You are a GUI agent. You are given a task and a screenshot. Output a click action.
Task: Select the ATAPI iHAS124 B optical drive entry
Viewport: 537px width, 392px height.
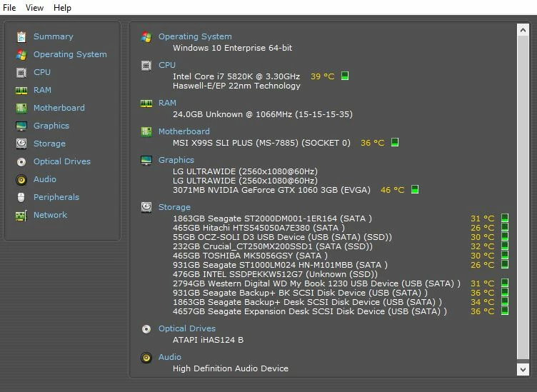click(x=209, y=340)
